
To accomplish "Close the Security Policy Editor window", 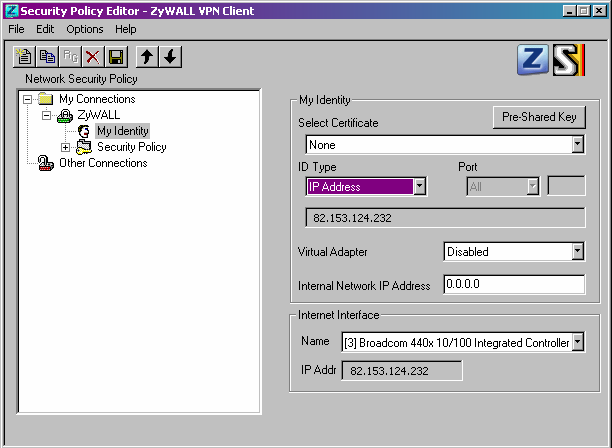I will (600, 11).
